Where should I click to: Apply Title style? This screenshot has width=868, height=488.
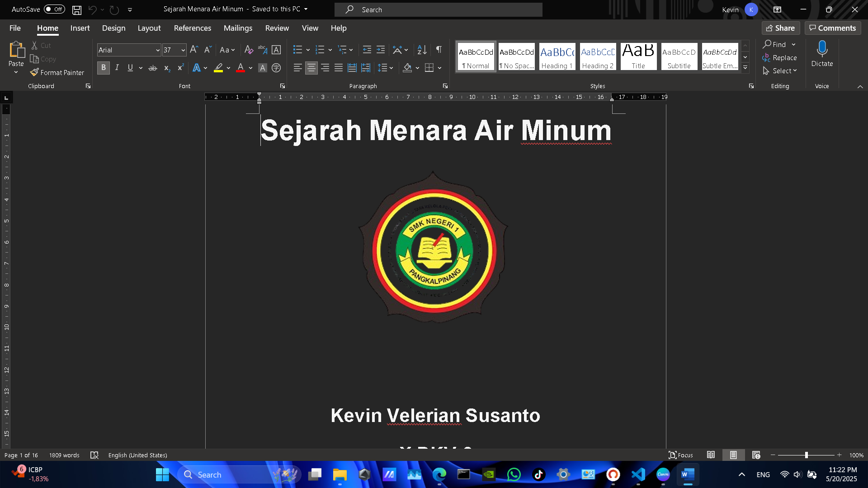pos(638,56)
